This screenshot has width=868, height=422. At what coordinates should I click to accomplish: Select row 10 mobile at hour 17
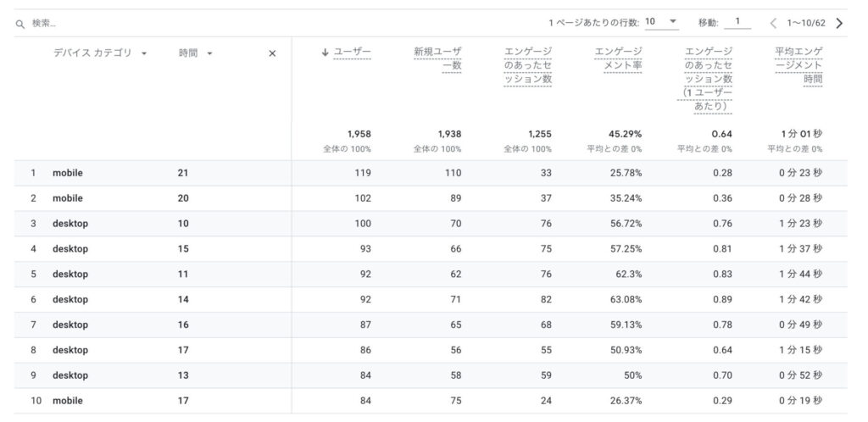(x=68, y=401)
